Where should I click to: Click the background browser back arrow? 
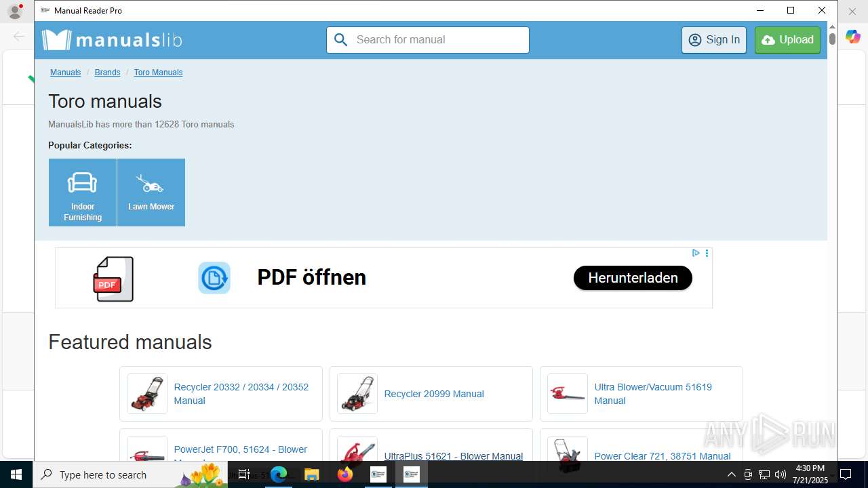pos(18,37)
